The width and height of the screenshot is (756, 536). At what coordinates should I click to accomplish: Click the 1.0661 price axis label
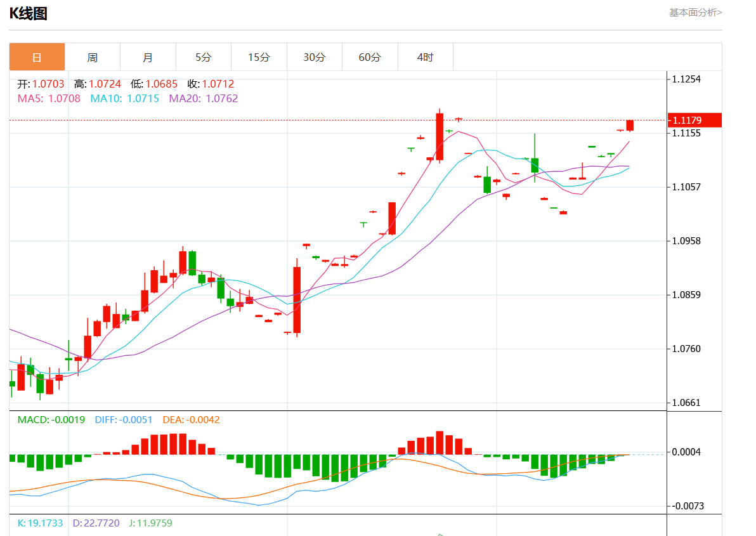[x=687, y=403]
